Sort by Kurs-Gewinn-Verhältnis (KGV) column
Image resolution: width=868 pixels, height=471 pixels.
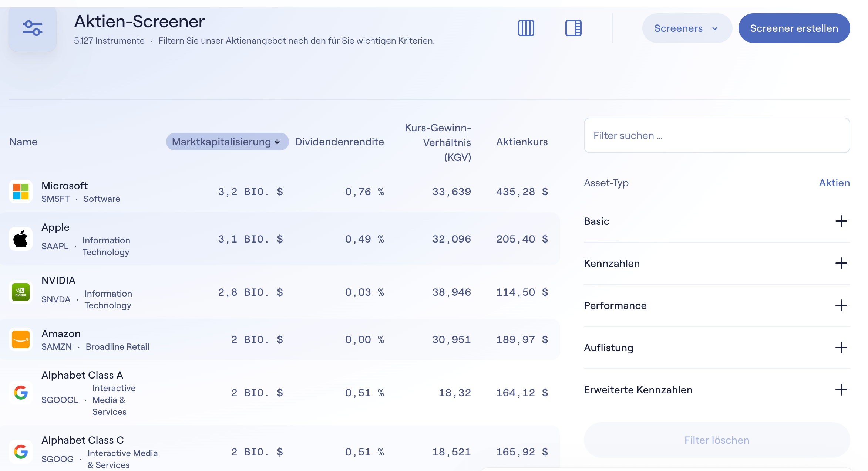point(438,142)
